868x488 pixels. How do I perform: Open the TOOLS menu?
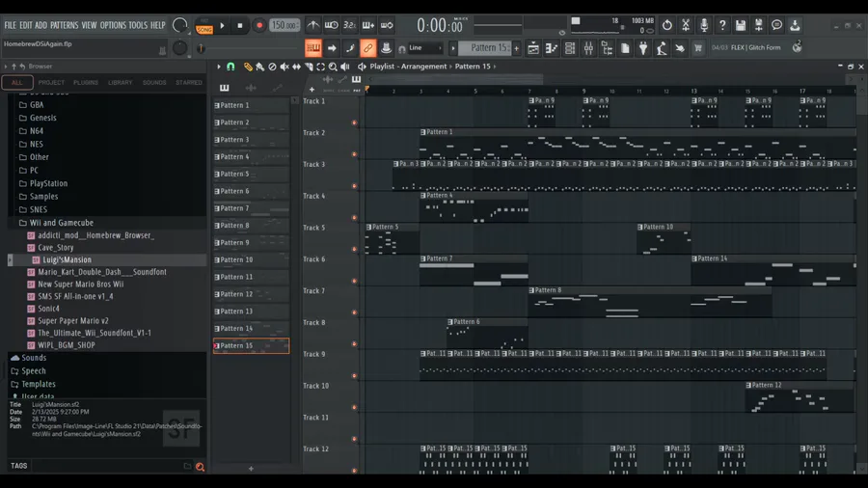[x=138, y=25]
